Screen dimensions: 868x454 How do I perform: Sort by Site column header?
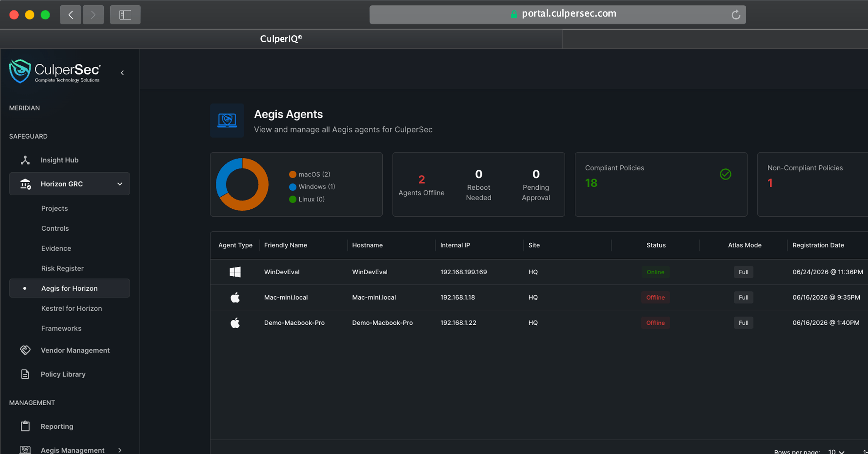coord(534,245)
